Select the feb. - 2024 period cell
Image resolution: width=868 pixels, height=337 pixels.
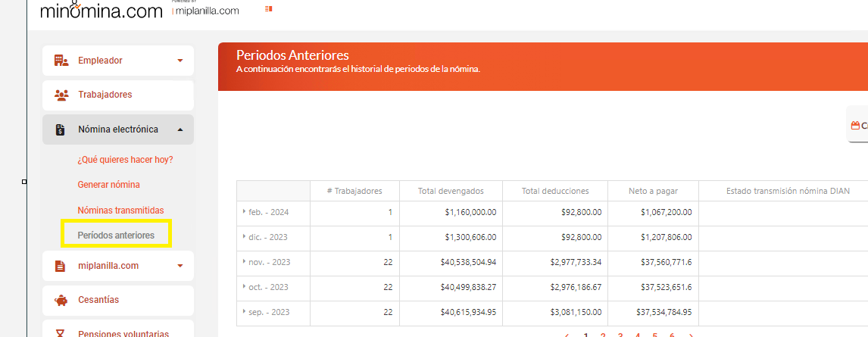click(273, 212)
